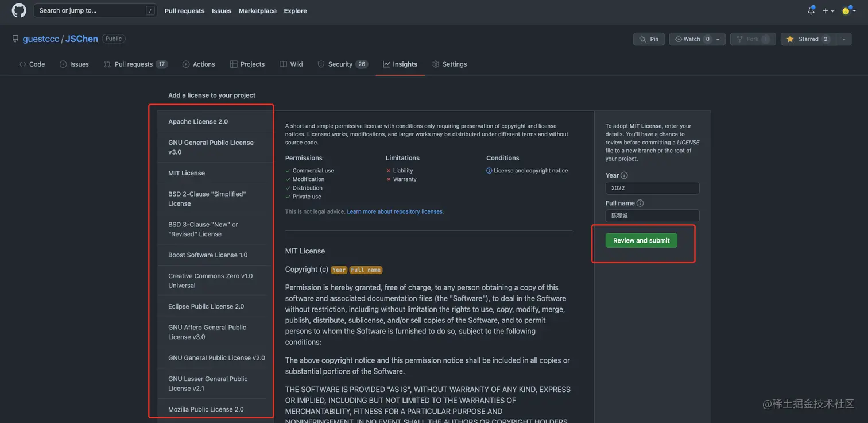The image size is (868, 423).
Task: Switch to the repository Issues tab
Action: click(74, 64)
